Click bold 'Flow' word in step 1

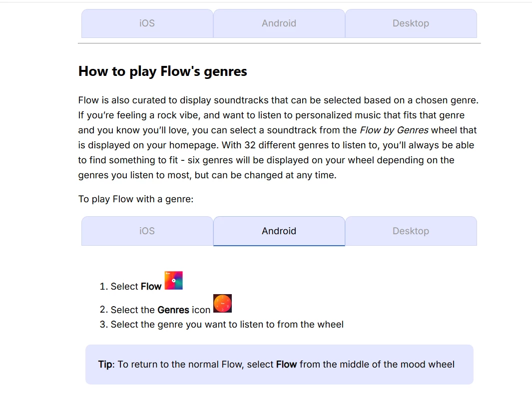151,287
